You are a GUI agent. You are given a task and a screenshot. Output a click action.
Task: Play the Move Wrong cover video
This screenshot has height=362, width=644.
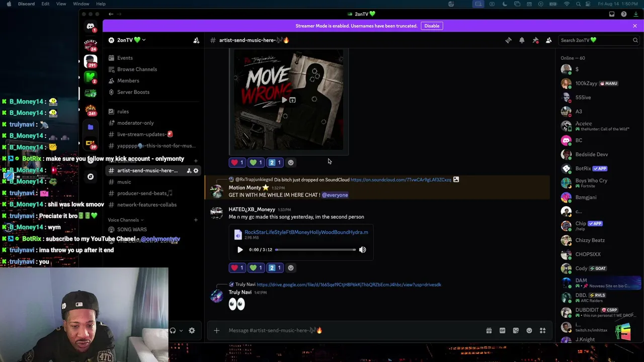click(284, 100)
